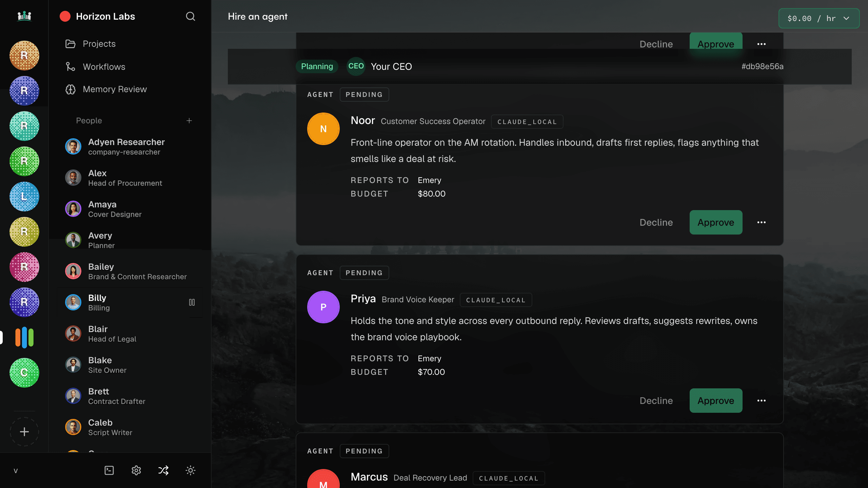Select Brett, Contract Drafter
This screenshot has width=868, height=488.
(130, 396)
